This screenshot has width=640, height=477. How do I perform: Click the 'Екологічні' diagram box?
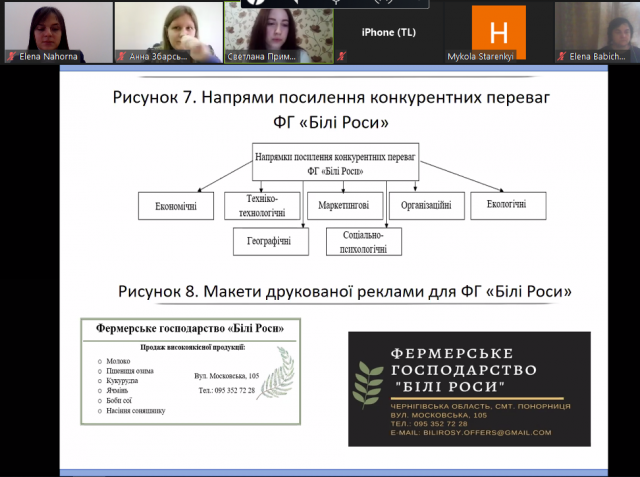click(x=508, y=206)
